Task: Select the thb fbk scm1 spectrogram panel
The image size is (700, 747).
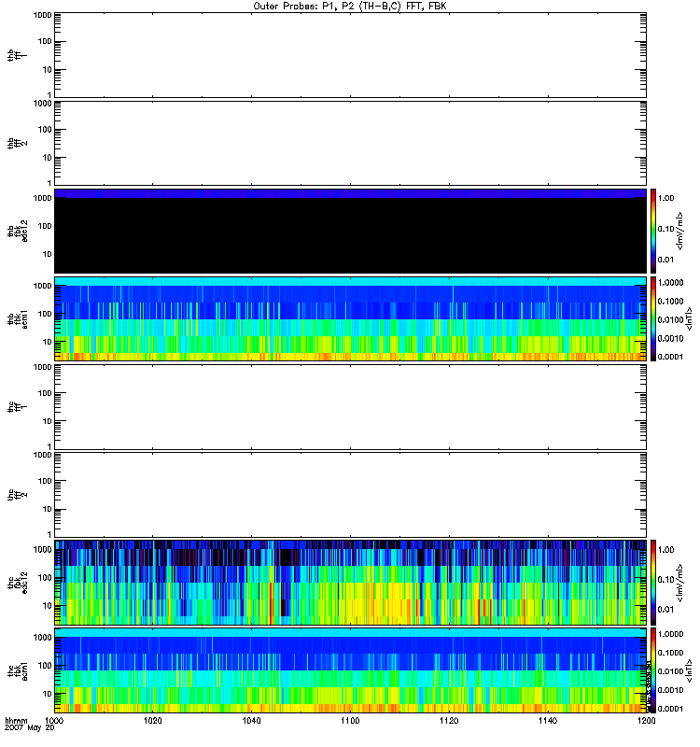Action: (x=349, y=318)
